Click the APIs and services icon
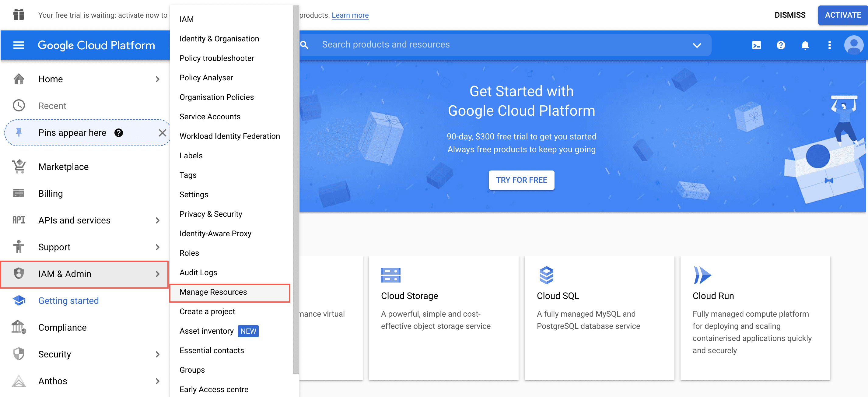Image resolution: width=868 pixels, height=397 pixels. point(19,220)
